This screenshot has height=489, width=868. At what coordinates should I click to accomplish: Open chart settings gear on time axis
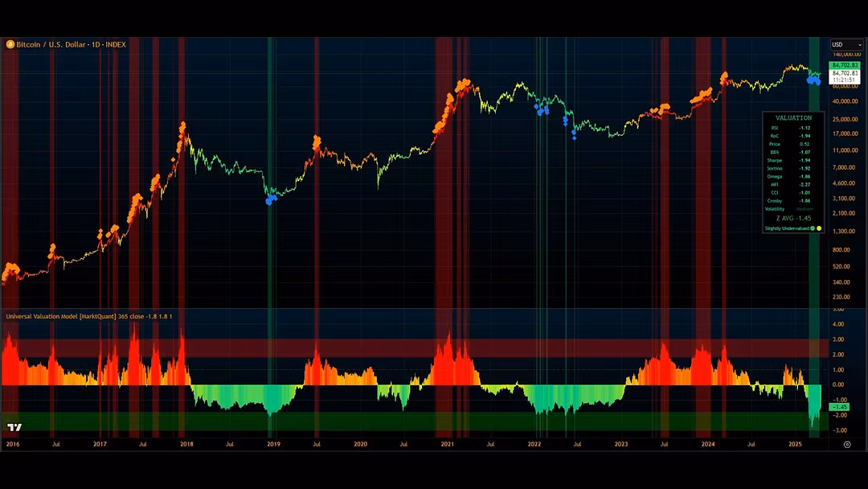tap(846, 444)
